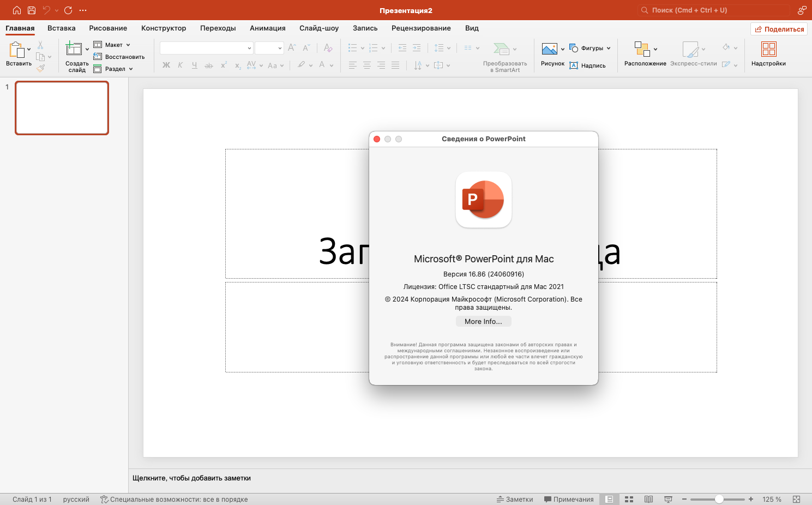Toggle Заметки notes pane in status bar
812x505 pixels.
pyautogui.click(x=515, y=499)
